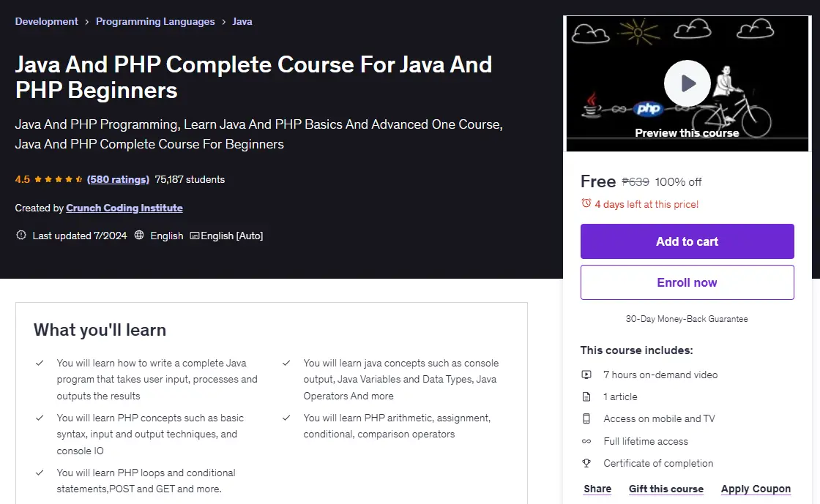Click the globe language icon
Viewport: 820px width, 504px height.
point(139,235)
